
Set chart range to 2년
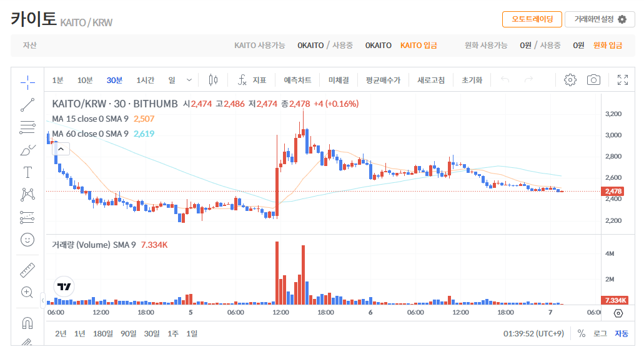[x=61, y=333]
